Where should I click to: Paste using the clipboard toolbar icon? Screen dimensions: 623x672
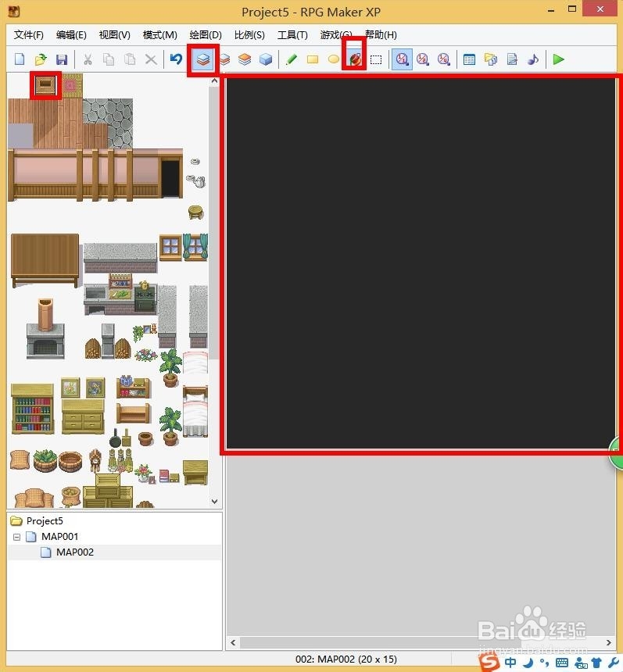(x=130, y=59)
